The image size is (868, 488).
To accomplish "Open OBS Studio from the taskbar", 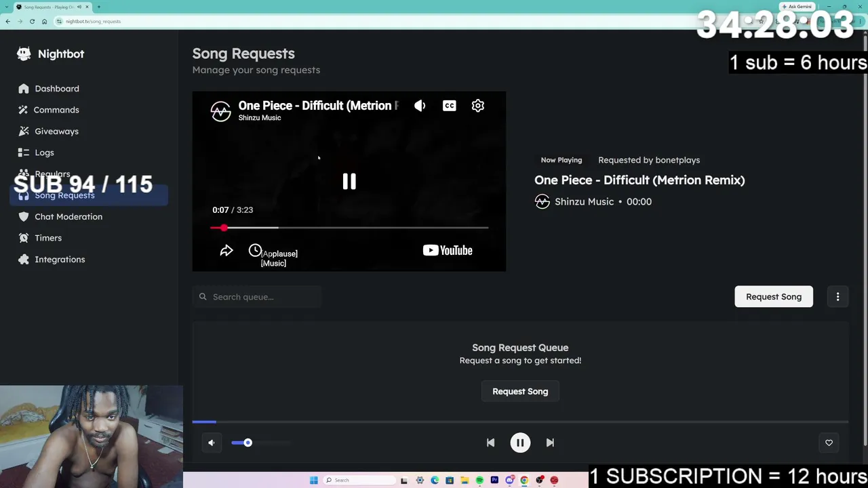I will pyautogui.click(x=539, y=481).
